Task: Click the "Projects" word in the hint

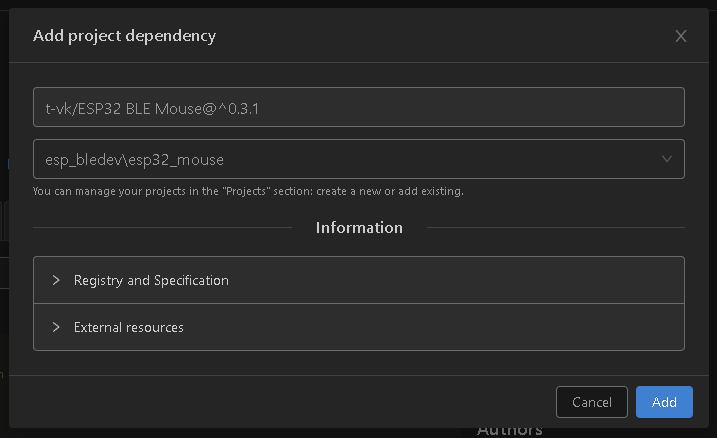Action: point(246,191)
